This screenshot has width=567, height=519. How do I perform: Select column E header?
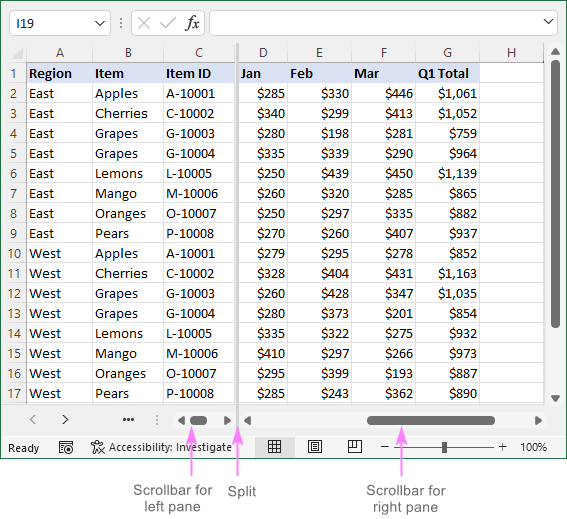pyautogui.click(x=319, y=53)
